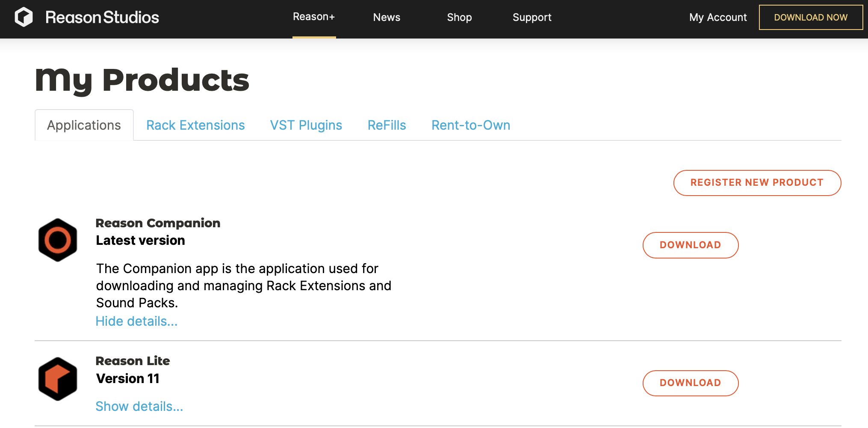Click the Companion app description paragraph
The height and width of the screenshot is (428, 868).
click(x=244, y=285)
